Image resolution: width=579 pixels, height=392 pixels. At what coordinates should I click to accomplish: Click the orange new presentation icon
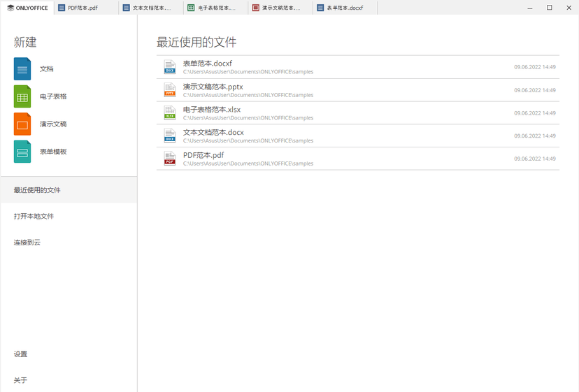pos(22,124)
